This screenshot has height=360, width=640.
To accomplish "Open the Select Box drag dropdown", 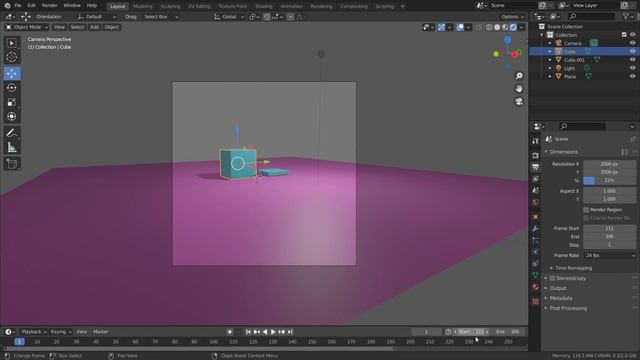I will [x=161, y=17].
